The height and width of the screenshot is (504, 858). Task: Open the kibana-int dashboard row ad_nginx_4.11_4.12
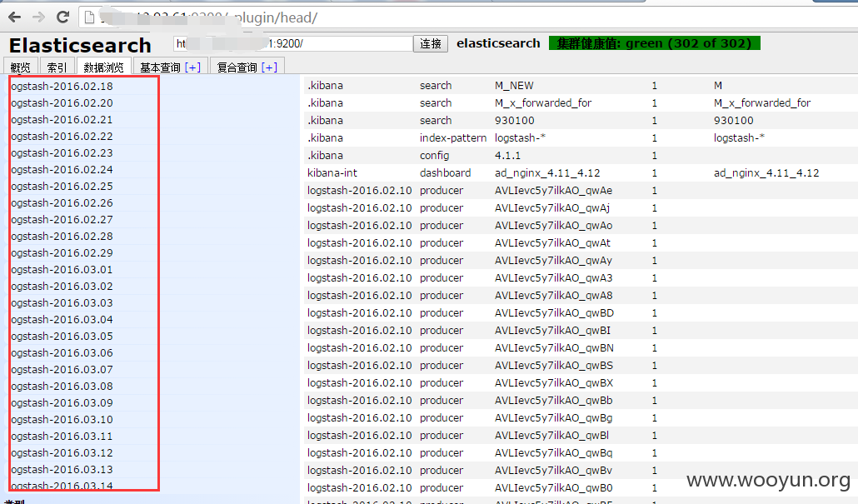coord(581,173)
